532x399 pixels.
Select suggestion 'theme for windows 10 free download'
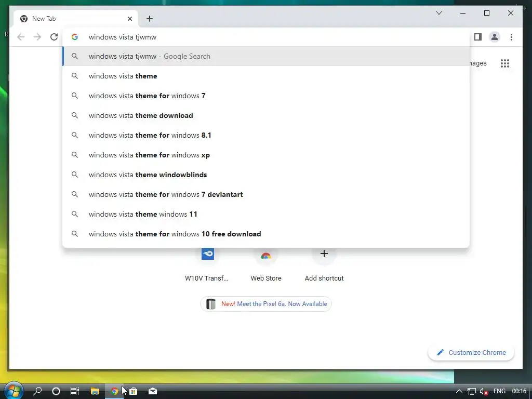267,234
